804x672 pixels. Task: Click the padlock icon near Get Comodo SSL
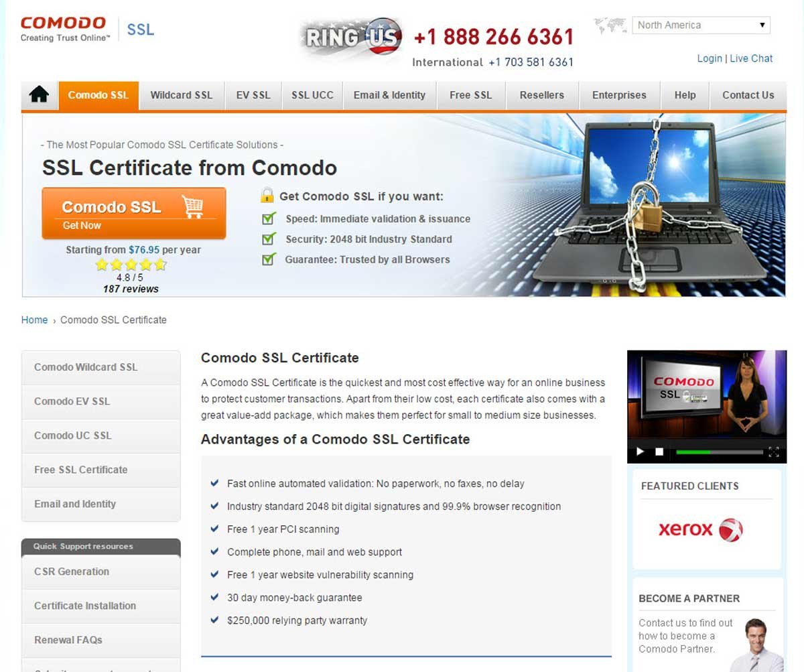click(x=267, y=196)
